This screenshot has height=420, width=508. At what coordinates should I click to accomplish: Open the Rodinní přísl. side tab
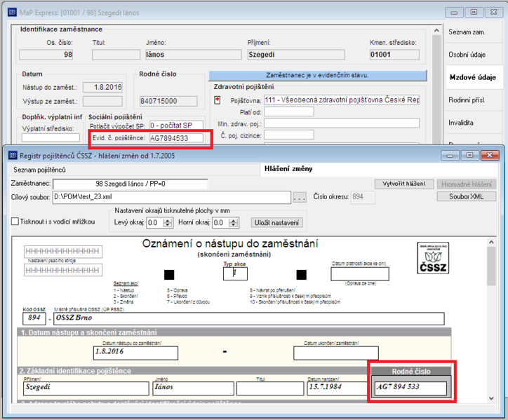(x=467, y=100)
